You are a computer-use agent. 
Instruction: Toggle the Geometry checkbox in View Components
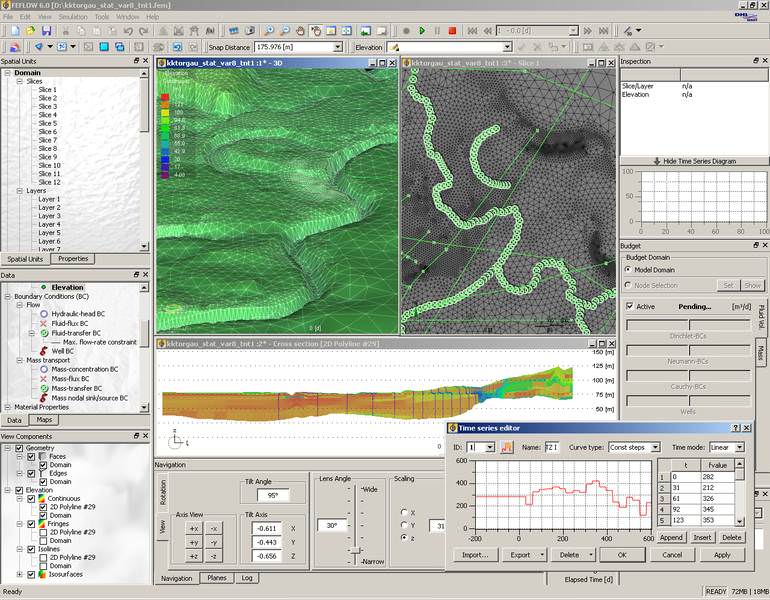click(x=19, y=448)
